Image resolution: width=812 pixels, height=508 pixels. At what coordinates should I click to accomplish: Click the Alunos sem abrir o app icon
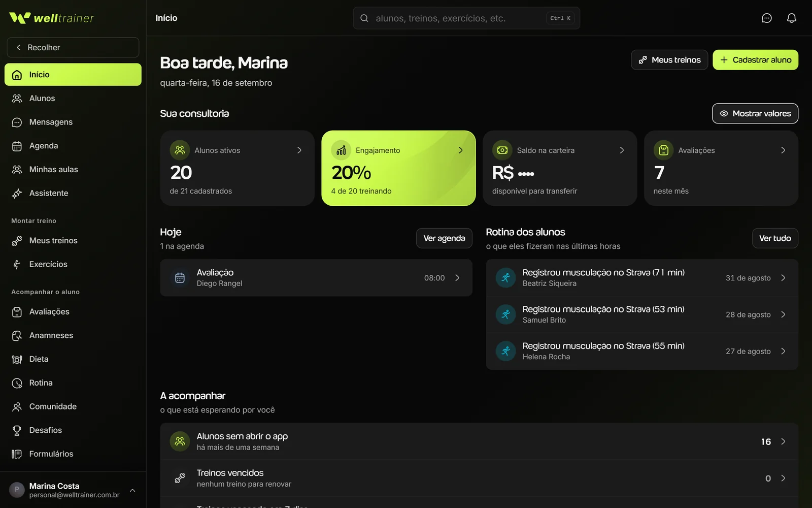pos(180,441)
